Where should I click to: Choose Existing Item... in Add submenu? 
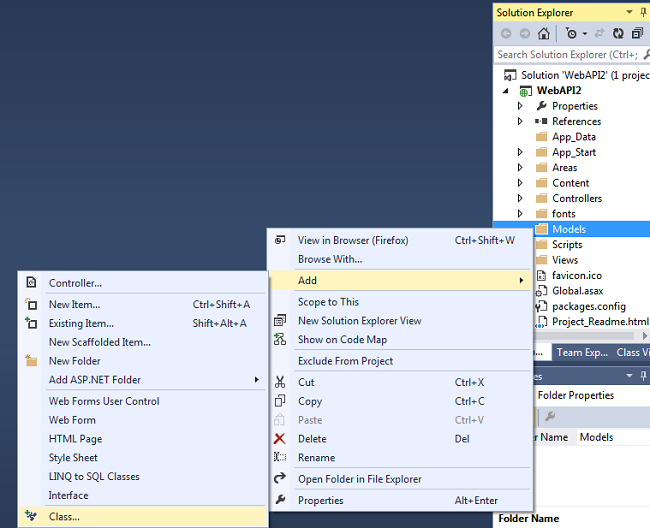143,323
